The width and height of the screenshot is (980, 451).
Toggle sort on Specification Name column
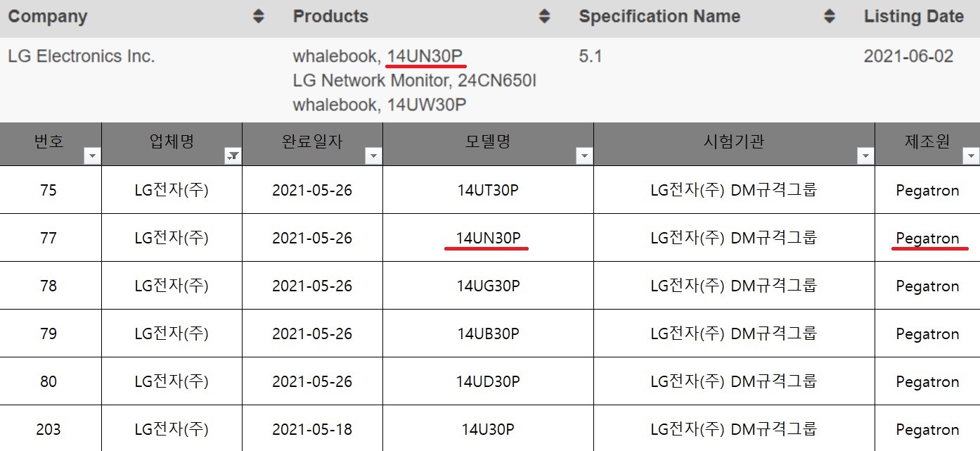(x=830, y=16)
